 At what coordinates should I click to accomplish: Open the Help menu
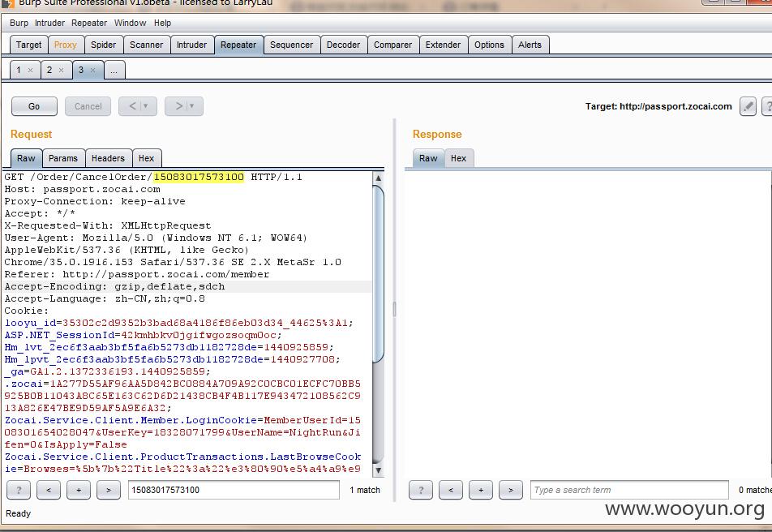tap(162, 24)
